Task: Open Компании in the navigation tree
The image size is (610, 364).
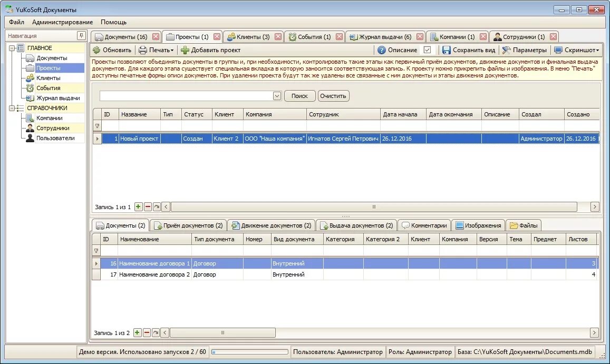Action: [50, 118]
